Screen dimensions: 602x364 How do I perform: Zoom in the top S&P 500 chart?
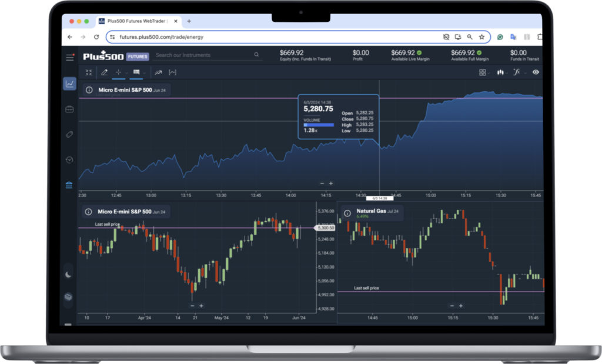pos(331,183)
